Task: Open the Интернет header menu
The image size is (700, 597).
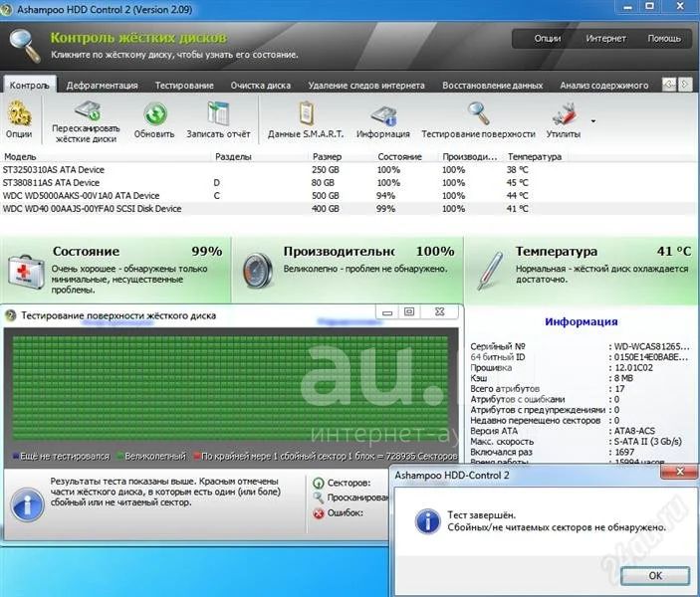Action: point(605,39)
